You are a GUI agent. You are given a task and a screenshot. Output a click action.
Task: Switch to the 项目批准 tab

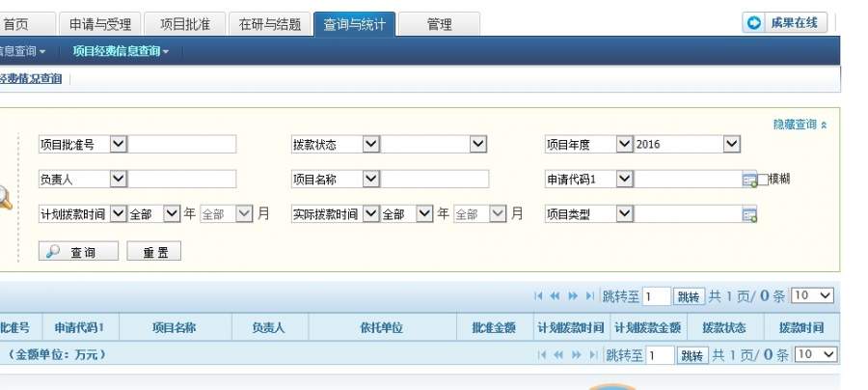(185, 24)
